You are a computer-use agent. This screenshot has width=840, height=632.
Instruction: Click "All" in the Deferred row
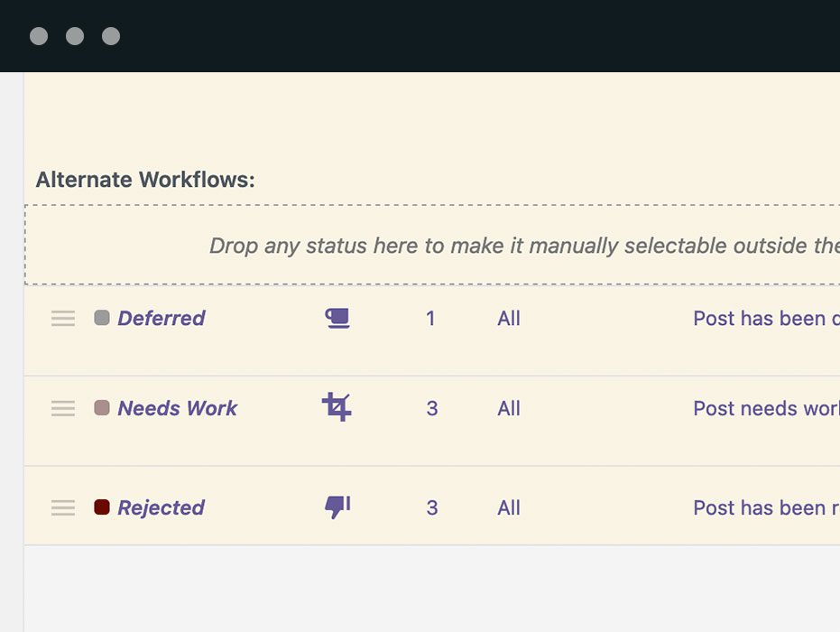(508, 318)
